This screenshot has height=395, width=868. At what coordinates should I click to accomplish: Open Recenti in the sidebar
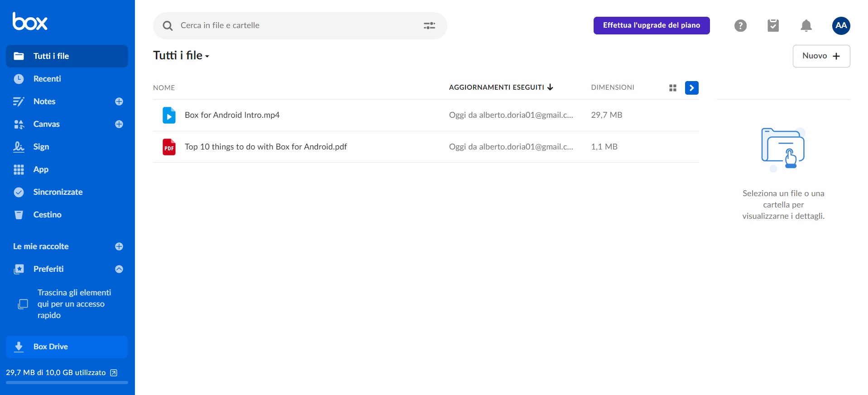pyautogui.click(x=47, y=79)
